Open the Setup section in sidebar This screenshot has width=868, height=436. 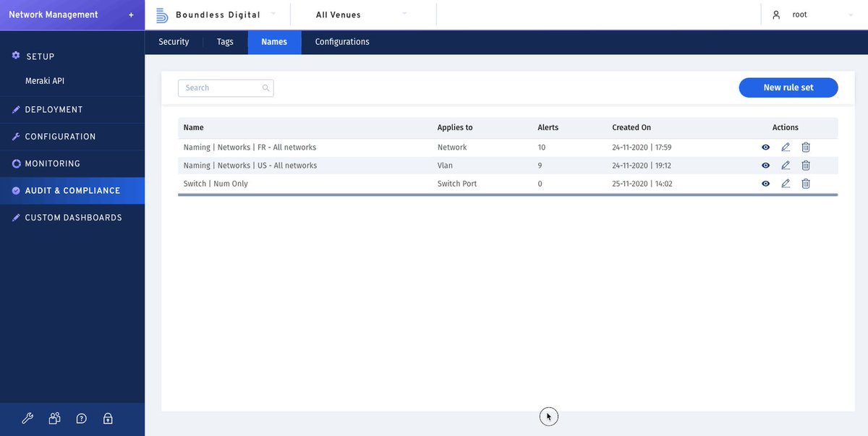pyautogui.click(x=72, y=56)
